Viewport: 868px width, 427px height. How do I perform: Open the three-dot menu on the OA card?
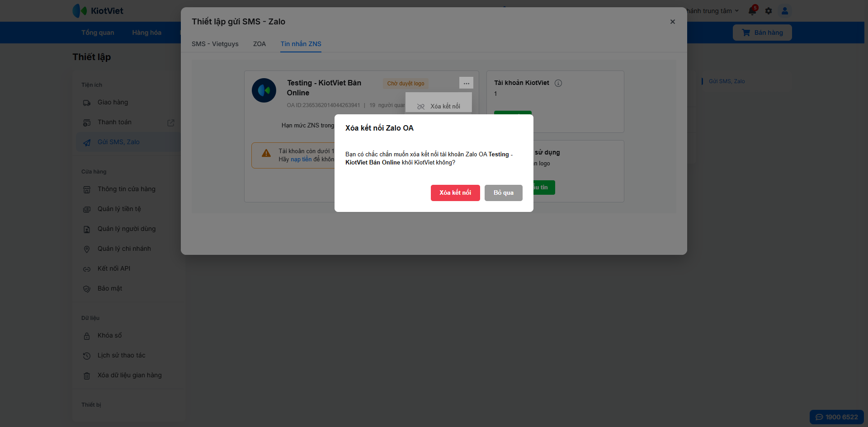[466, 83]
